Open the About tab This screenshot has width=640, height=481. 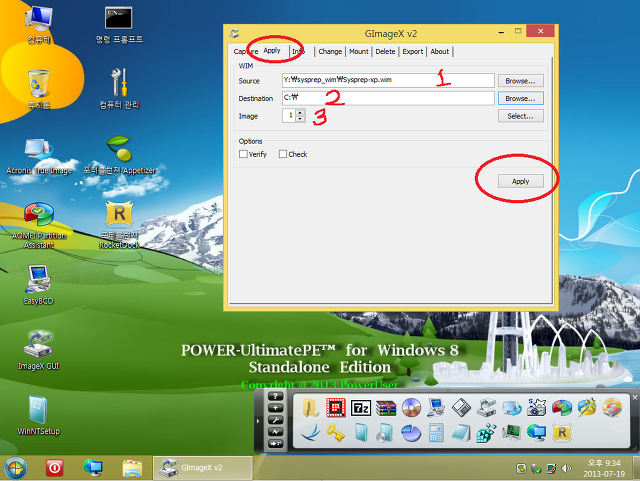pyautogui.click(x=440, y=51)
